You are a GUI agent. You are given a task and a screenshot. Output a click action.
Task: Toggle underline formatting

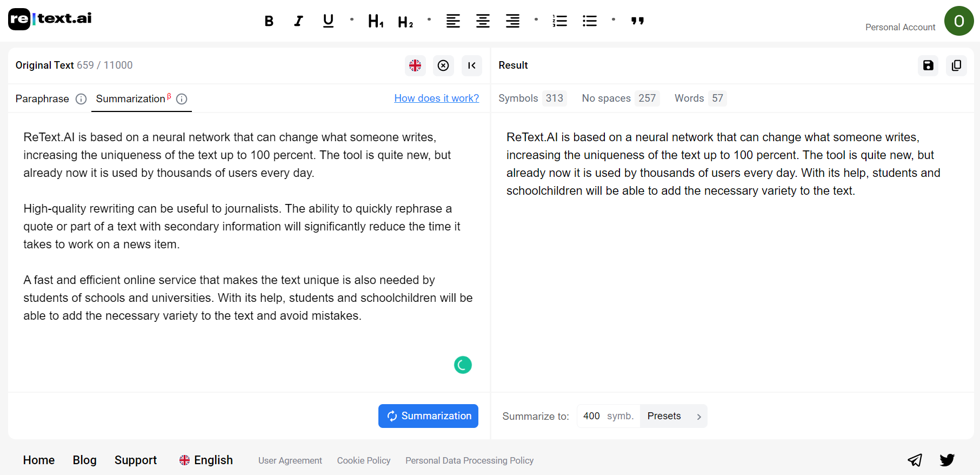coord(328,21)
